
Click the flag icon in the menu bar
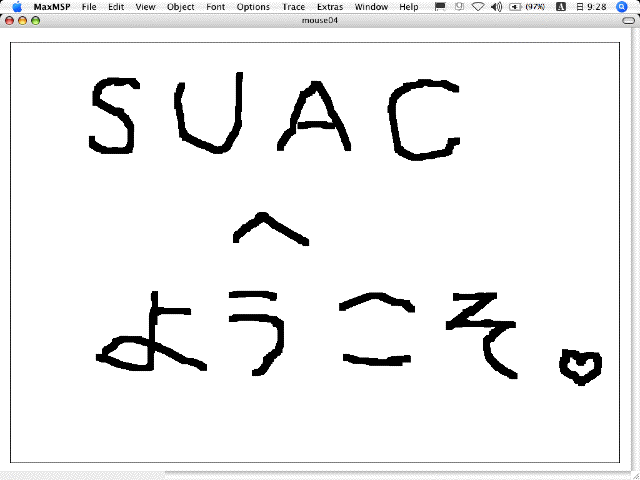click(x=440, y=7)
